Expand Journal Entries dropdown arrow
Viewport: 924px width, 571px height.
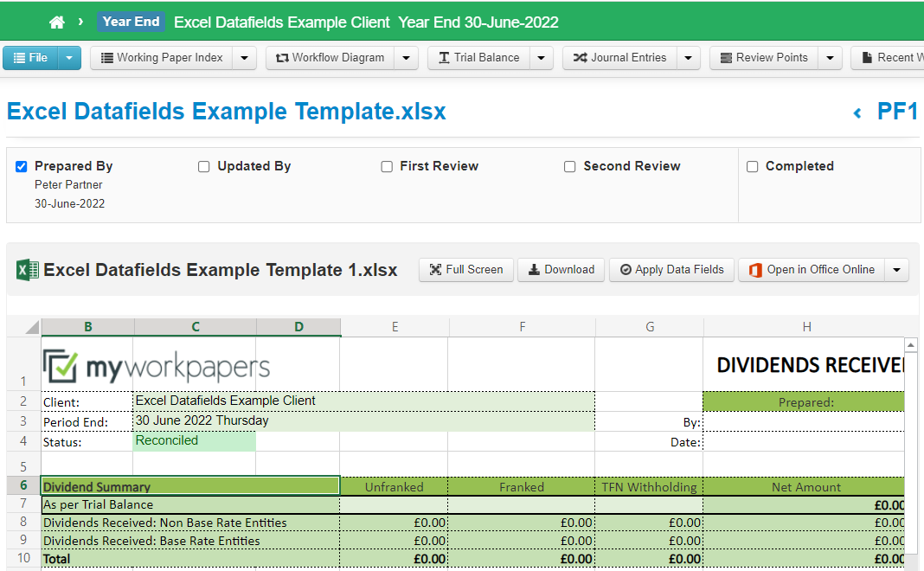click(689, 58)
